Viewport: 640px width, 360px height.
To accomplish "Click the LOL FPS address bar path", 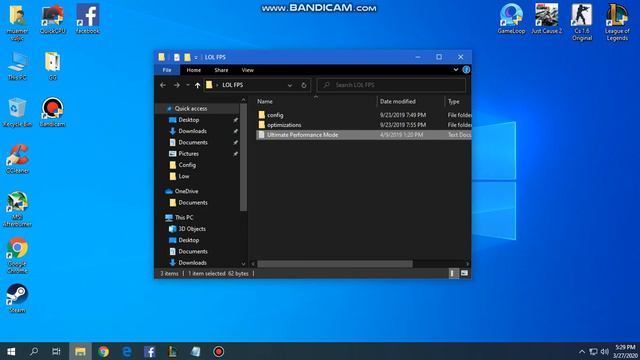I will [x=233, y=85].
